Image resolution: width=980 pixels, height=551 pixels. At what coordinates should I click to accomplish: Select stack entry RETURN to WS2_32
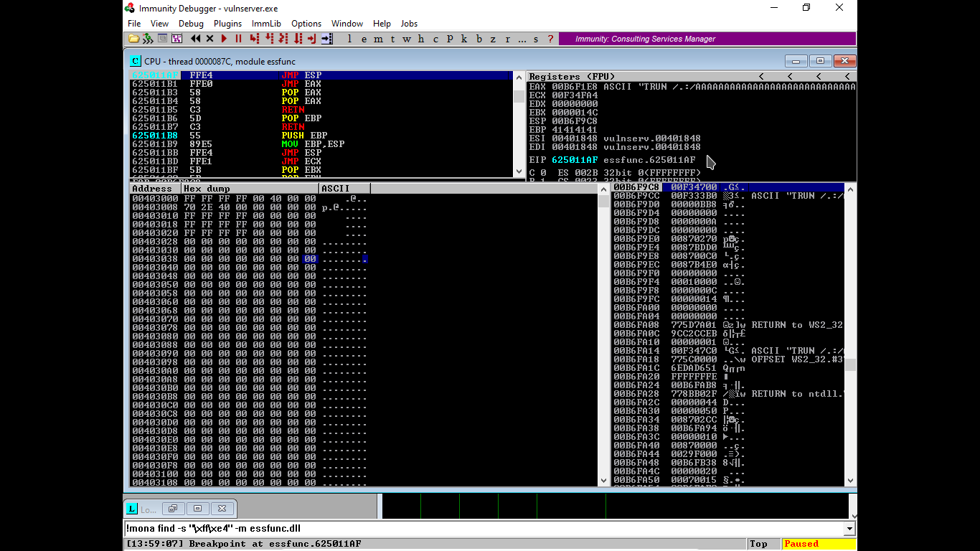point(728,325)
